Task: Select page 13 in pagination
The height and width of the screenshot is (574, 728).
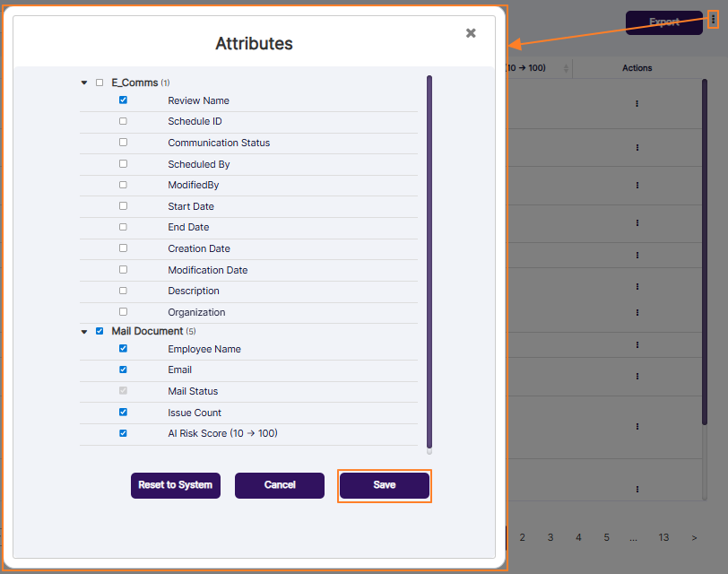Action: (x=663, y=536)
